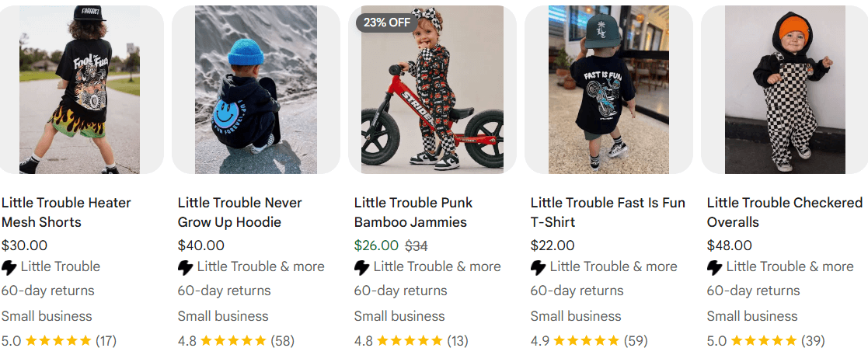868x355 pixels.
Task: Click the store icon under Fast Is Fun T-Shirt
Action: (x=538, y=268)
